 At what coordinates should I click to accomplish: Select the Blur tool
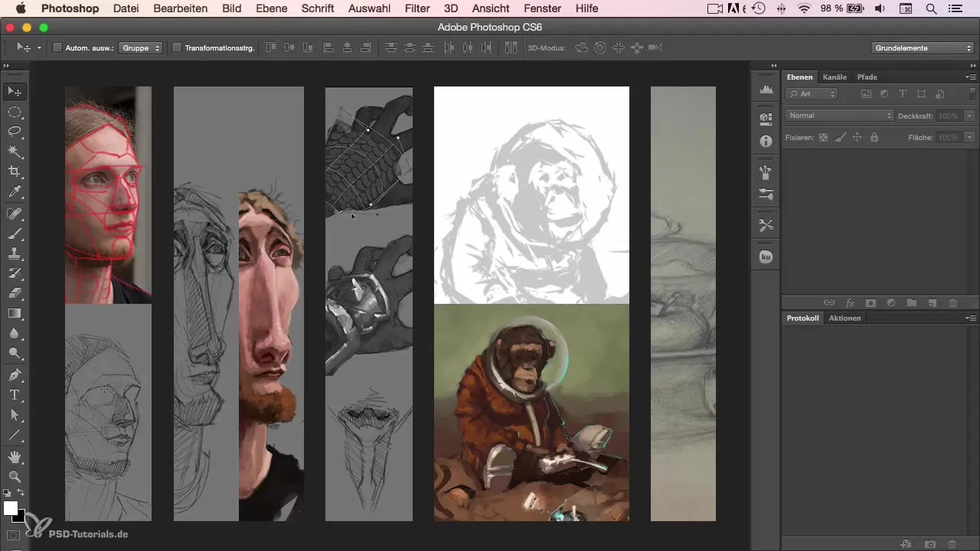pyautogui.click(x=15, y=333)
